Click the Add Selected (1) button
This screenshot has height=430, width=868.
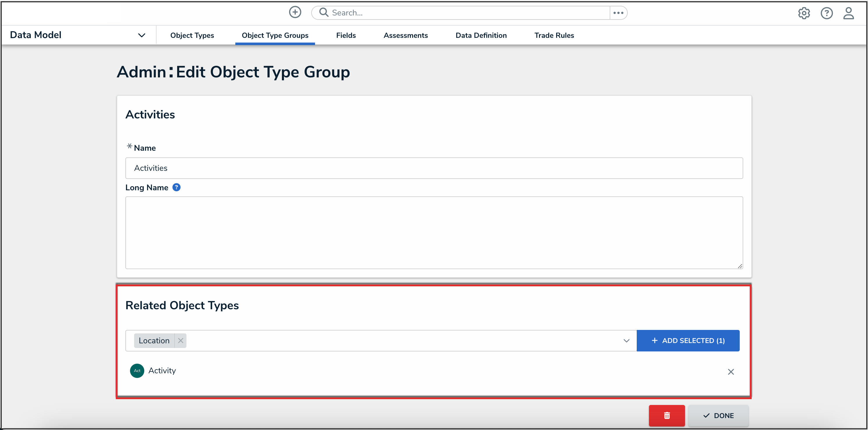pos(688,340)
